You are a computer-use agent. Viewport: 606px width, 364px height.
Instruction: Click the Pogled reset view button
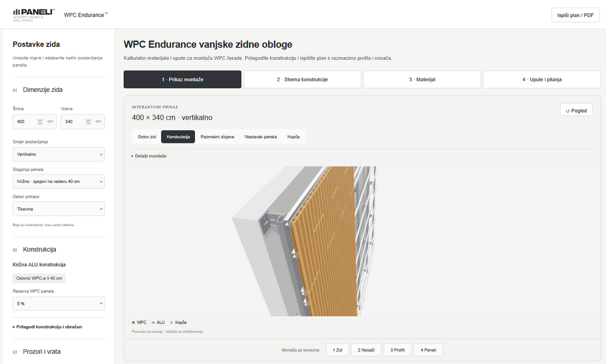click(x=576, y=110)
